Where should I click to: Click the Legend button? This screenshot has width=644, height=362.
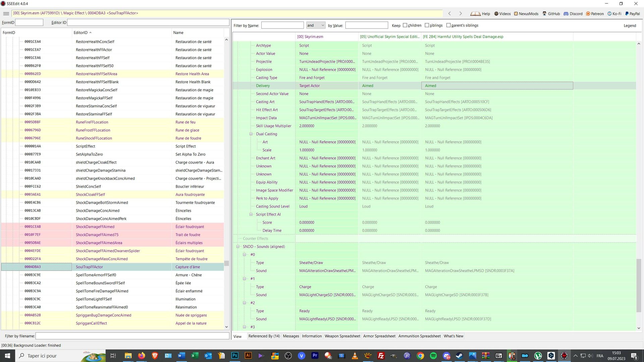tap(630, 25)
